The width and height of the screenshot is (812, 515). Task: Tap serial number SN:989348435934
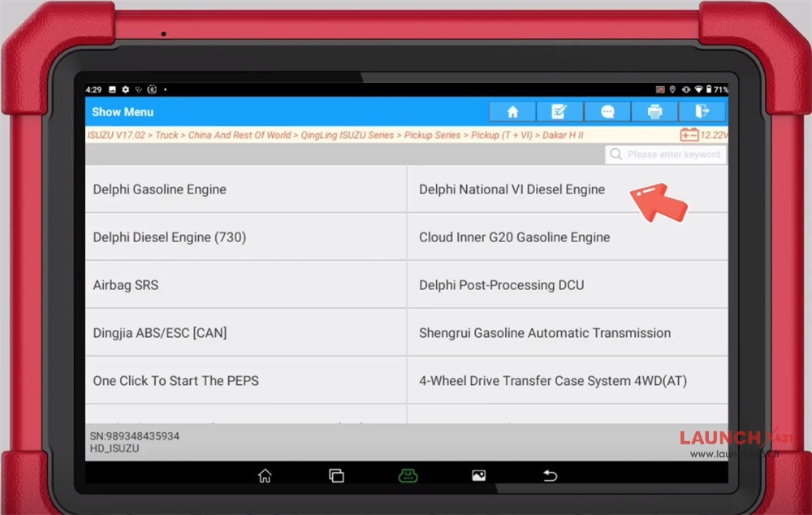135,436
